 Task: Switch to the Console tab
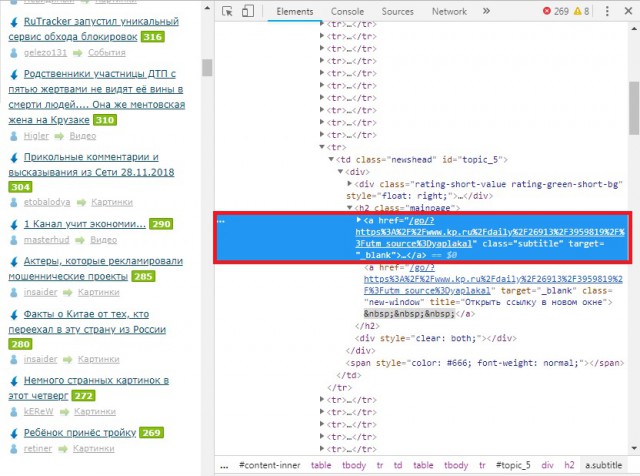point(348,11)
